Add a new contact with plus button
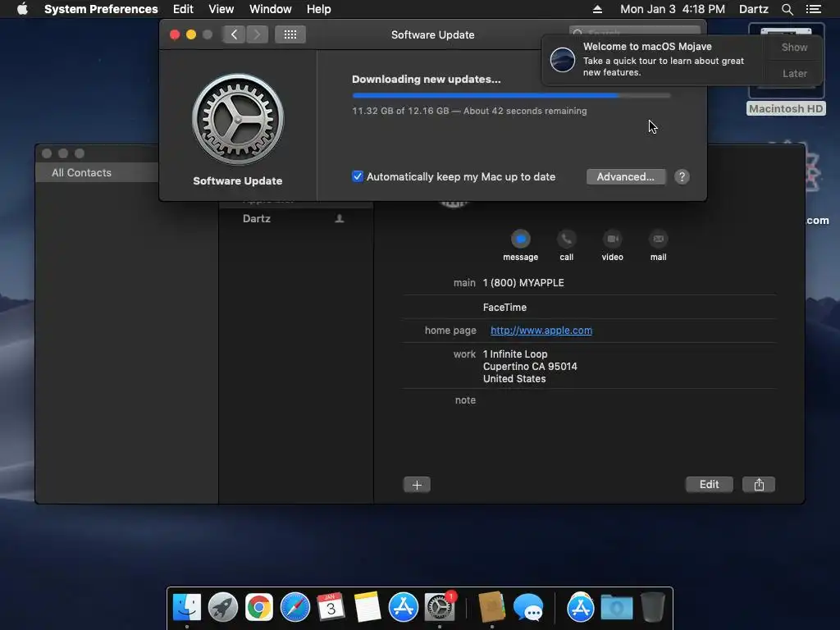The width and height of the screenshot is (840, 630). pos(417,485)
